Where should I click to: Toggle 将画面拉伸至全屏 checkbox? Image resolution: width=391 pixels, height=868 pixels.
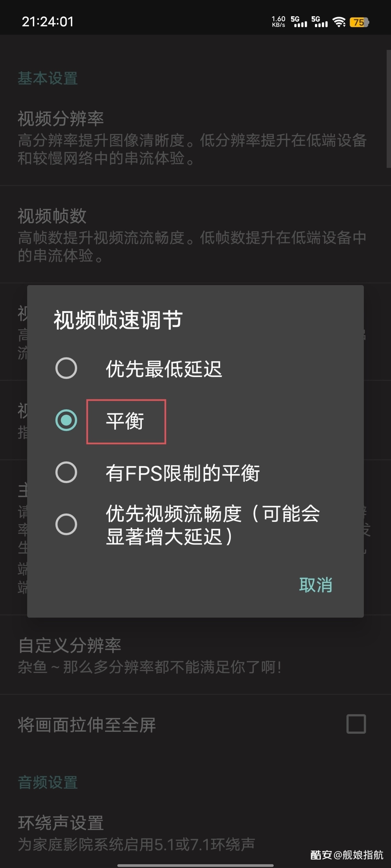click(x=356, y=724)
